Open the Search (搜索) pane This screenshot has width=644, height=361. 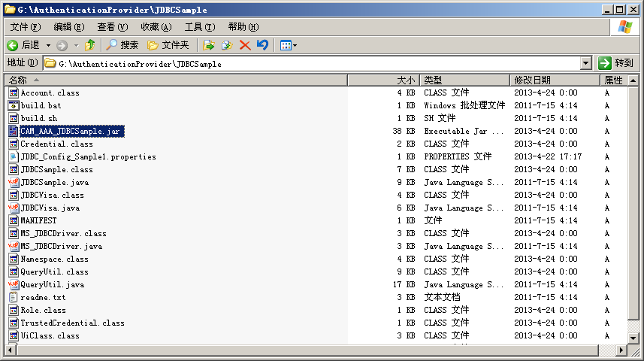pyautogui.click(x=122, y=45)
